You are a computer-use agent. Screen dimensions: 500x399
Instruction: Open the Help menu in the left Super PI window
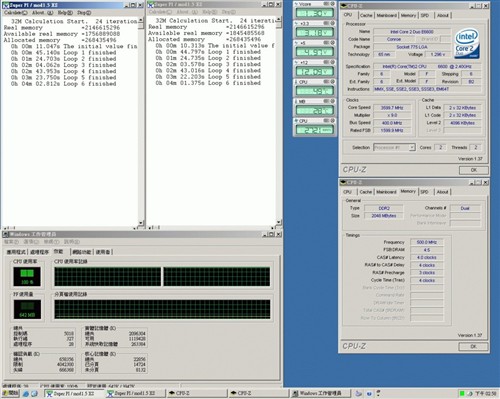(x=65, y=13)
